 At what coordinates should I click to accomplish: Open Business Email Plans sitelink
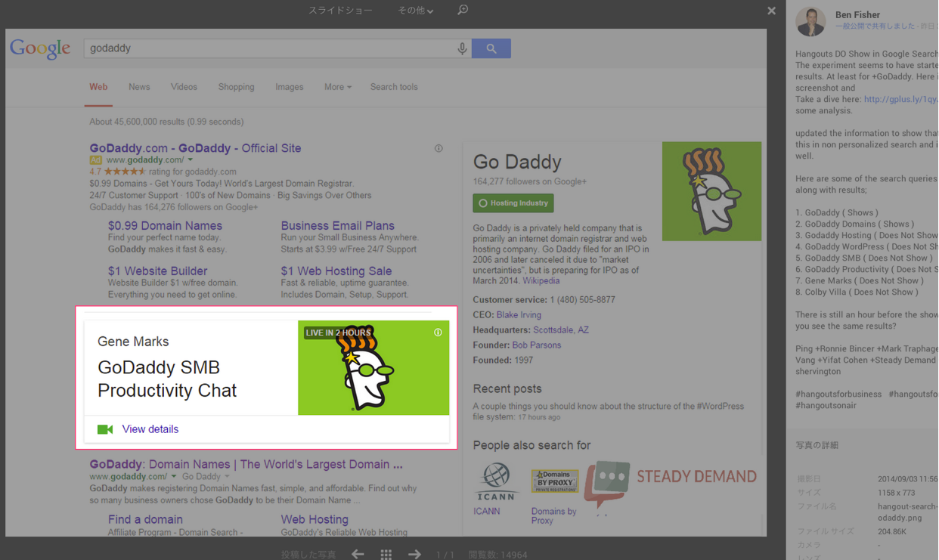coord(337,225)
